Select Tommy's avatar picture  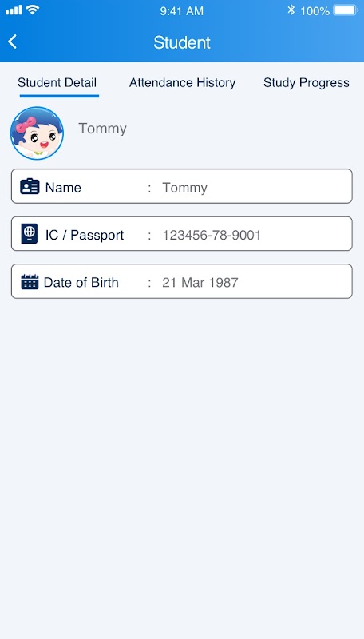point(37,133)
